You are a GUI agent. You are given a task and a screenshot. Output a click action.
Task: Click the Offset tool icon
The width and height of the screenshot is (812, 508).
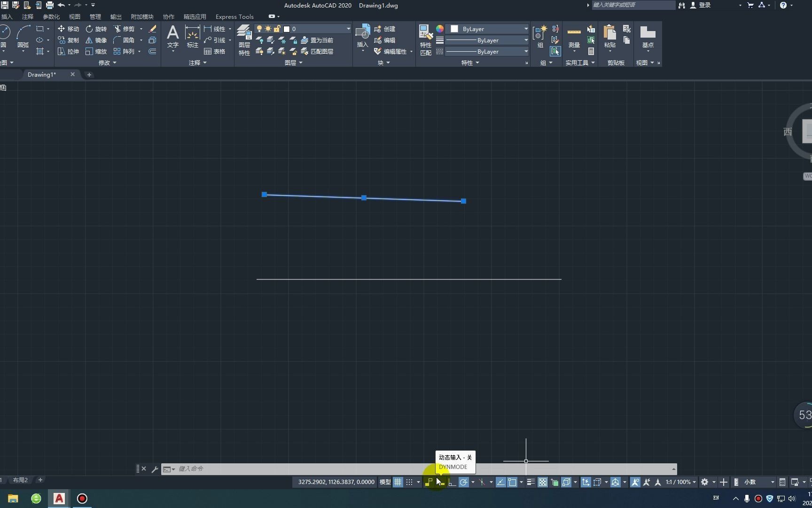pos(152,51)
